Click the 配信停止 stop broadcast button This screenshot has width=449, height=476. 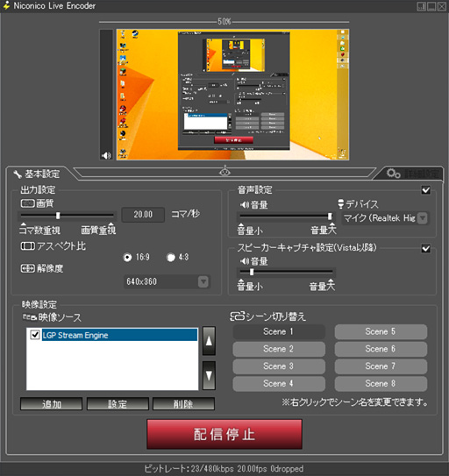coord(224,434)
